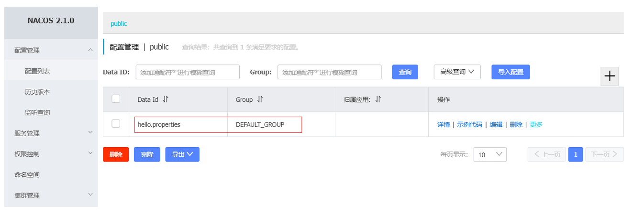Click the 归属应用 sort icon
644x217 pixels.
click(x=378, y=99)
